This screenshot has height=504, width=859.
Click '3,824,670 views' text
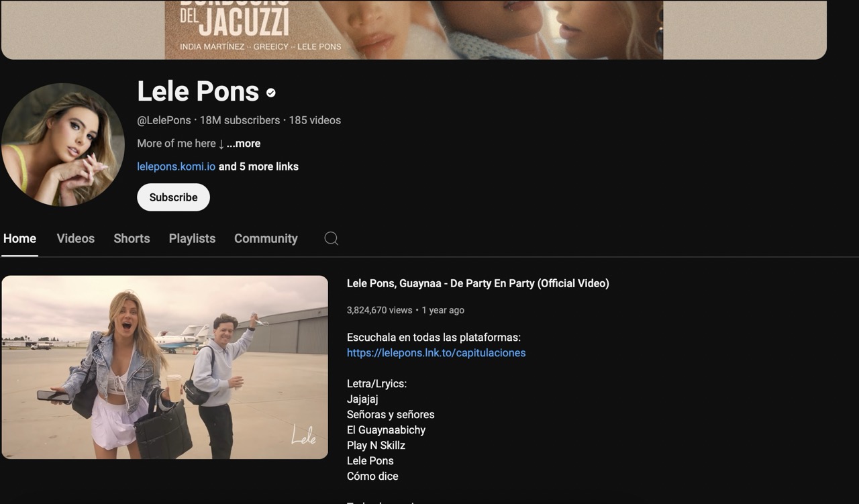[379, 310]
